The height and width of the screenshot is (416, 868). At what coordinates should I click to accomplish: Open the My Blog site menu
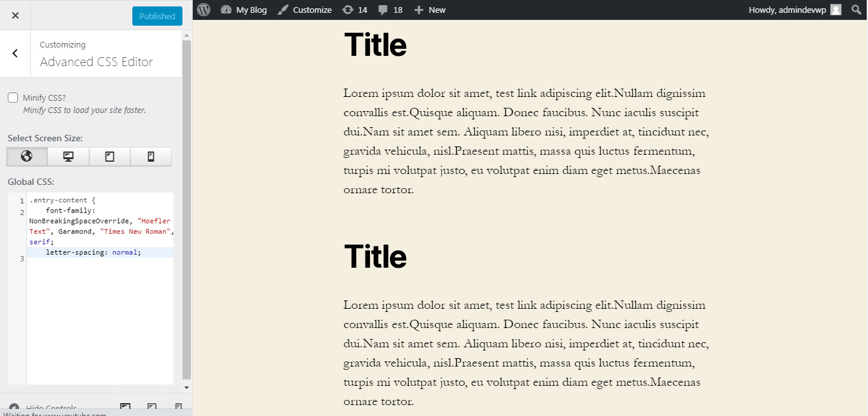[x=244, y=10]
